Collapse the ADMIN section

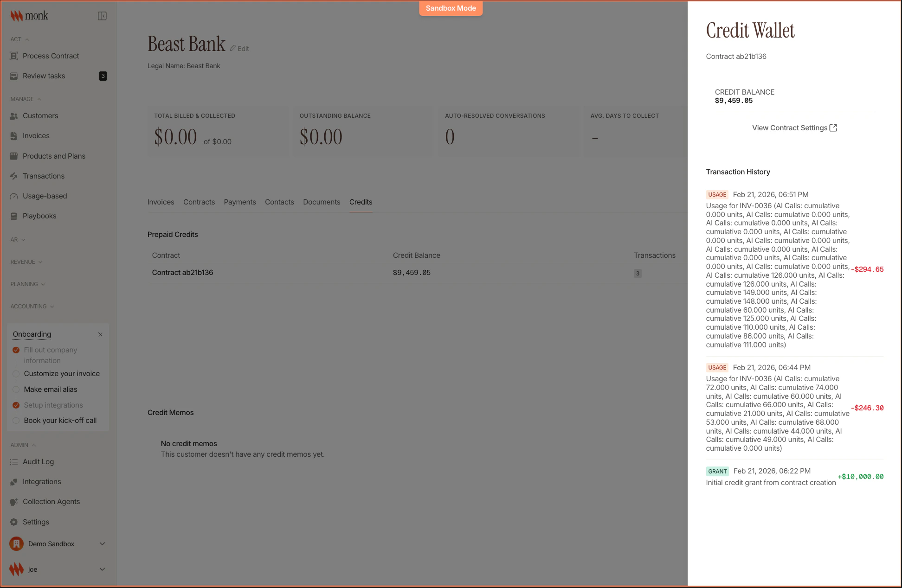23,445
